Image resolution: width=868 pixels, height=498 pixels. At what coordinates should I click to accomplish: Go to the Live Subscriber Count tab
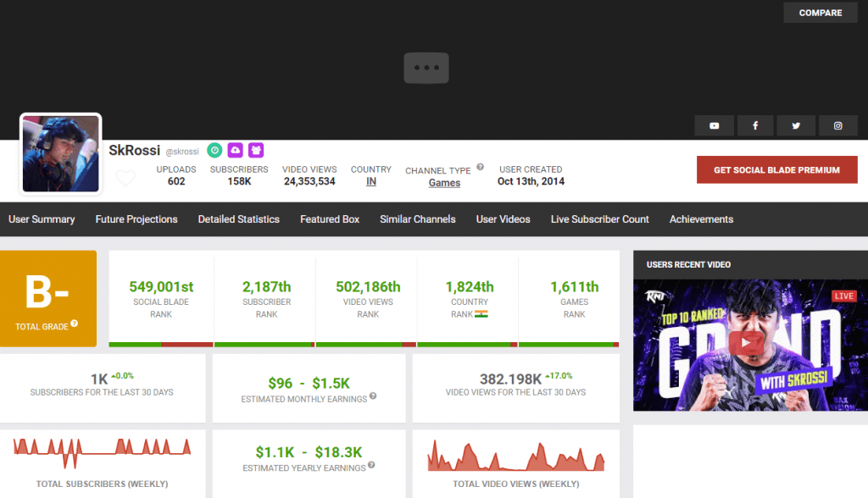tap(599, 219)
